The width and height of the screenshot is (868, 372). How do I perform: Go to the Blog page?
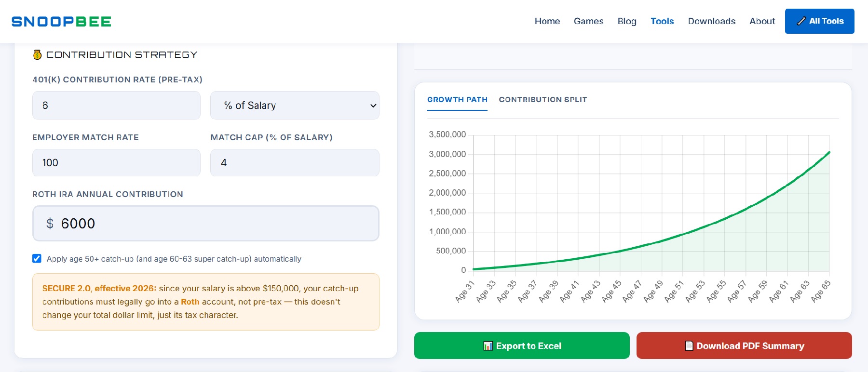[627, 21]
